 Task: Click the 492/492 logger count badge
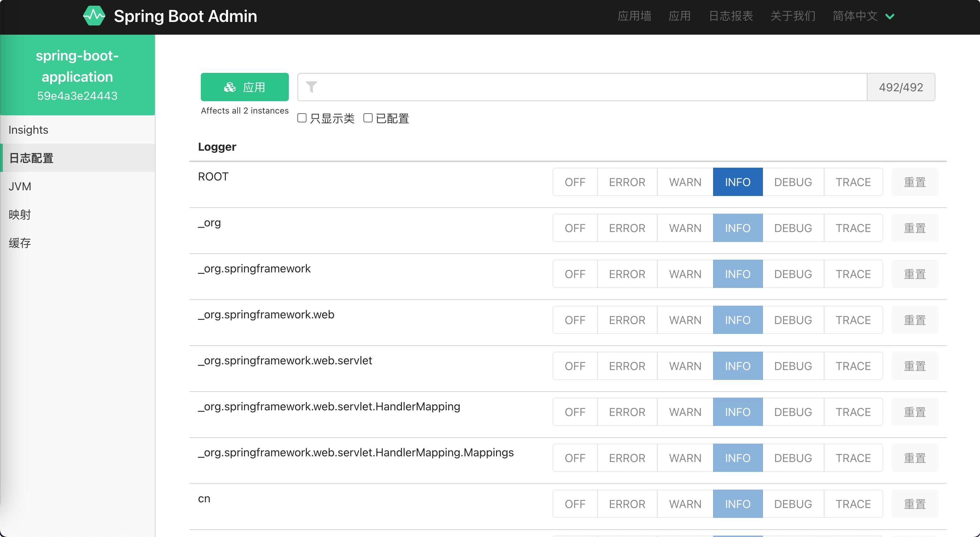click(901, 87)
